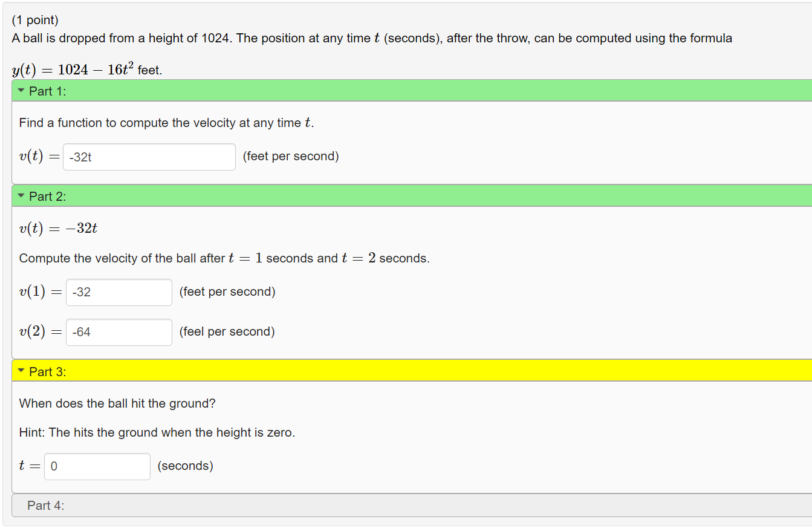The height and width of the screenshot is (531, 812).
Task: Click the Part 1 green header bar
Action: 242,90
